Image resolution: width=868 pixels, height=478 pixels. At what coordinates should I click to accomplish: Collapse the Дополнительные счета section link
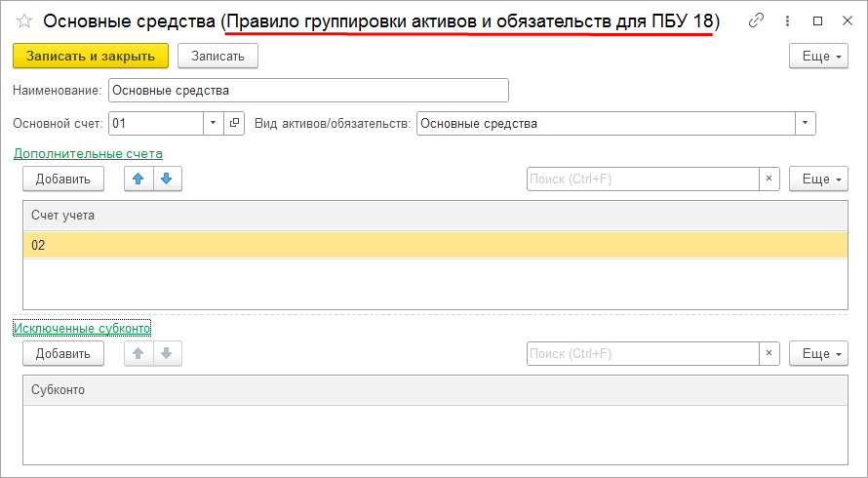[88, 153]
